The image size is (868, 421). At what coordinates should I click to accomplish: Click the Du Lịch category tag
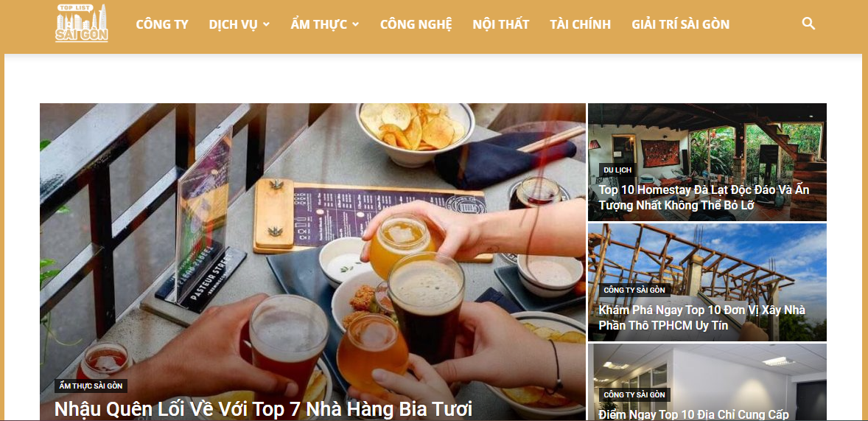click(x=617, y=170)
